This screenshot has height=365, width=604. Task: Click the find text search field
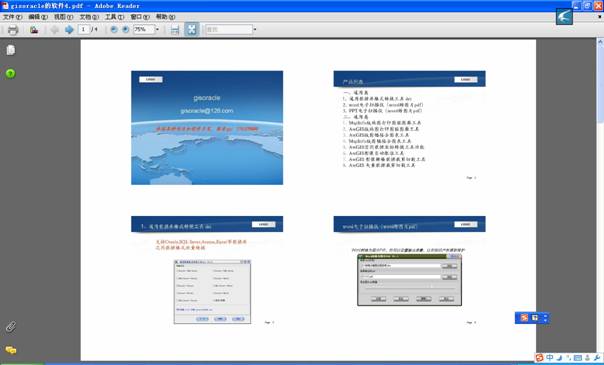pyautogui.click(x=229, y=29)
